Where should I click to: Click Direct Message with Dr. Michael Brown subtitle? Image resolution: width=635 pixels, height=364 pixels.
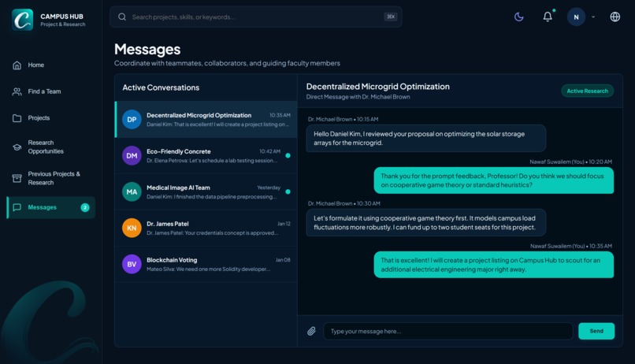pyautogui.click(x=358, y=97)
